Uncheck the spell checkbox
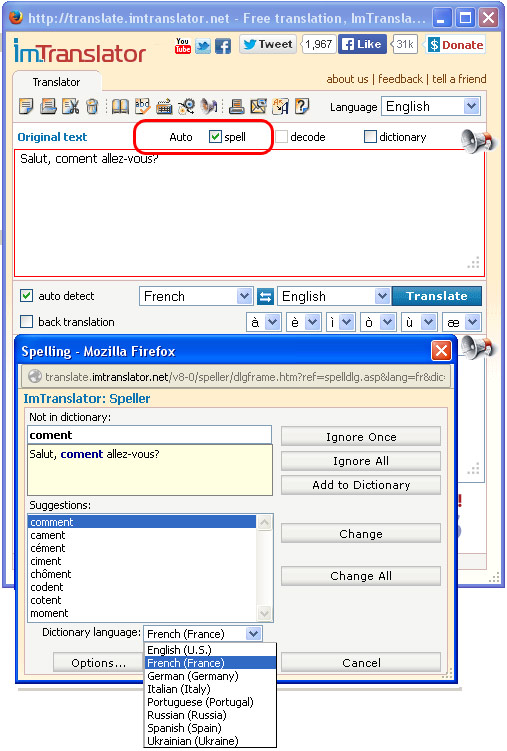This screenshot has height=751, width=507. click(x=215, y=137)
